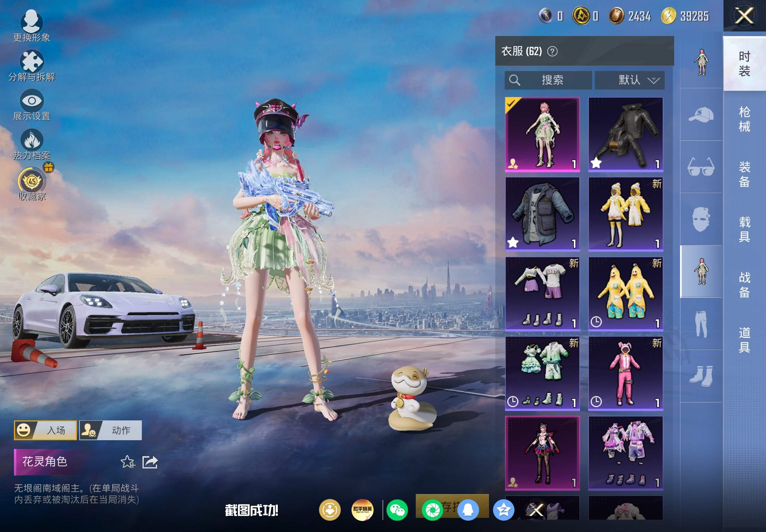Image resolution: width=766 pixels, height=532 pixels.
Task: Click the 无垠阁南域阁主 description text
Action: (76, 494)
